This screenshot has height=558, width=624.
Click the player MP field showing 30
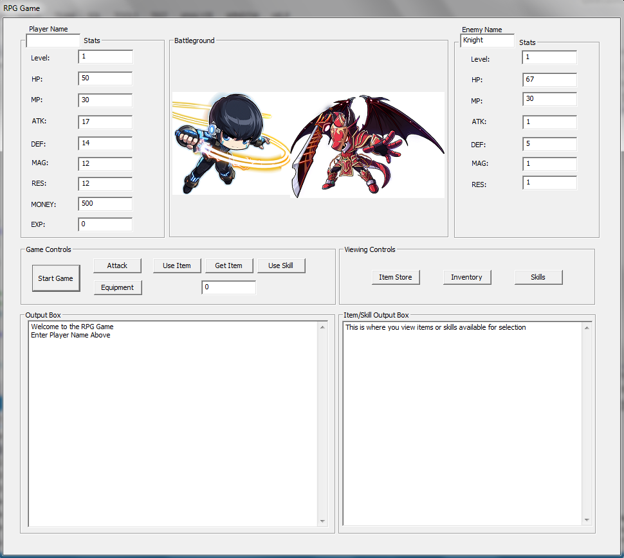(x=105, y=100)
